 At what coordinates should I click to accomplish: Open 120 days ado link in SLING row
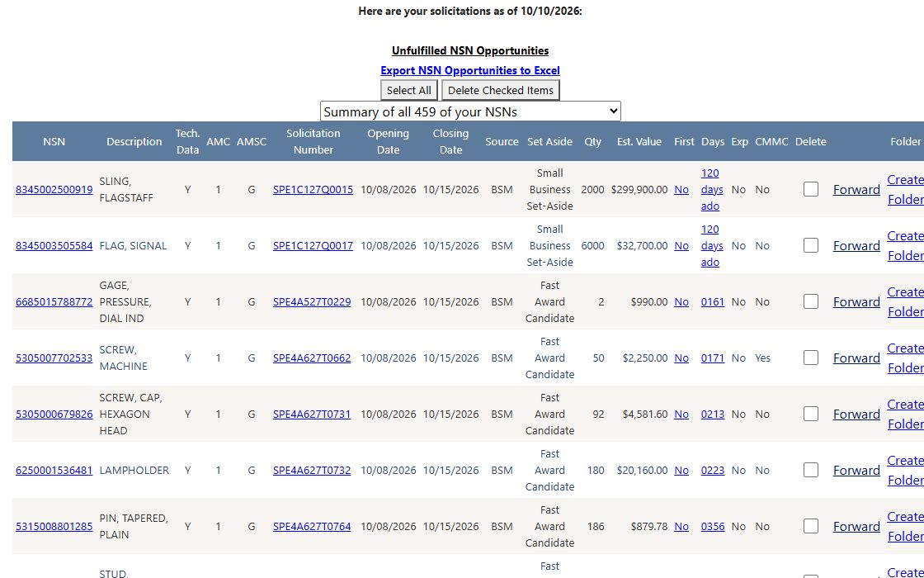pyautogui.click(x=712, y=189)
